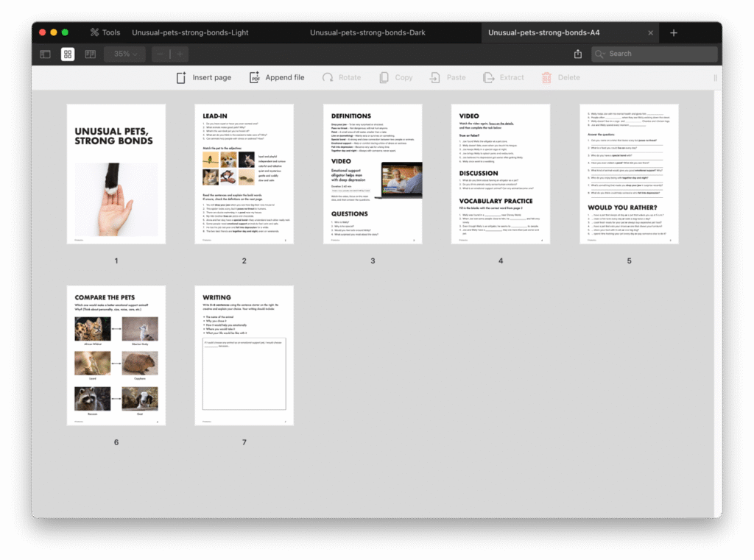Toggle the two-page reading view icon
Viewport: 754px width, 560px height.
pyautogui.click(x=90, y=54)
